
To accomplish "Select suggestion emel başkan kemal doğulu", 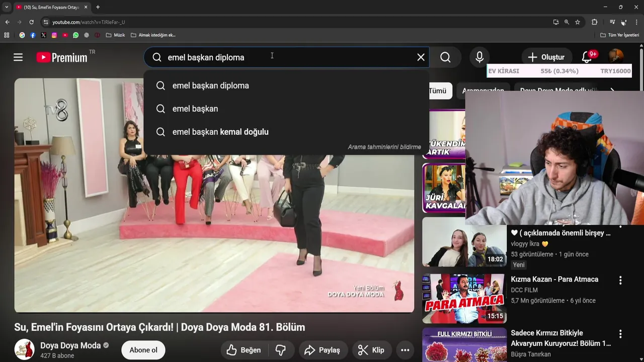I will [286, 132].
